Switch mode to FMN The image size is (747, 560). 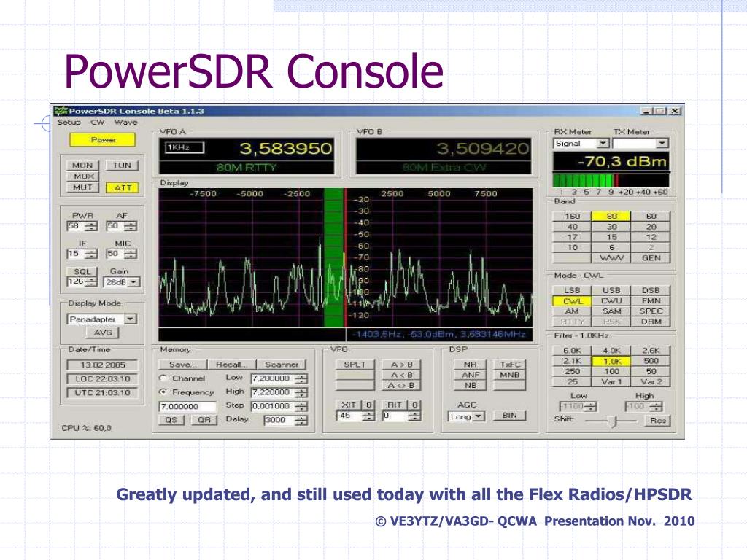[651, 301]
